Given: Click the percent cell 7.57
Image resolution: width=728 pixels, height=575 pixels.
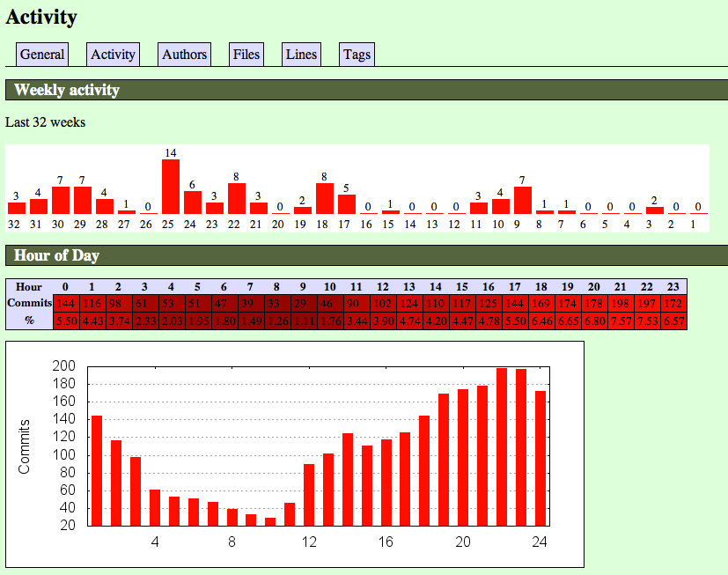Looking at the screenshot, I should click(x=621, y=321).
